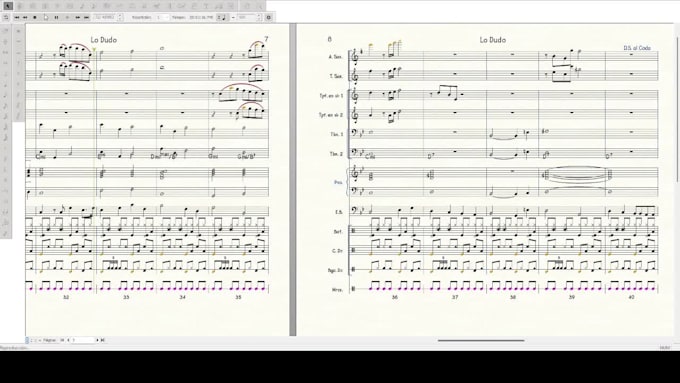Viewport: 680px width, 383px height.
Task: Click the Tiempo time display
Action: pyautogui.click(x=201, y=17)
